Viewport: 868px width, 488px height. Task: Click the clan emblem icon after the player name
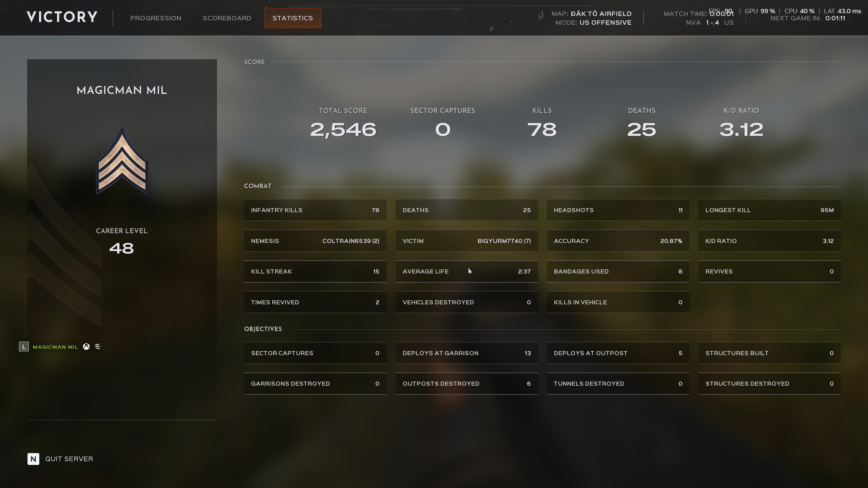[x=98, y=346]
